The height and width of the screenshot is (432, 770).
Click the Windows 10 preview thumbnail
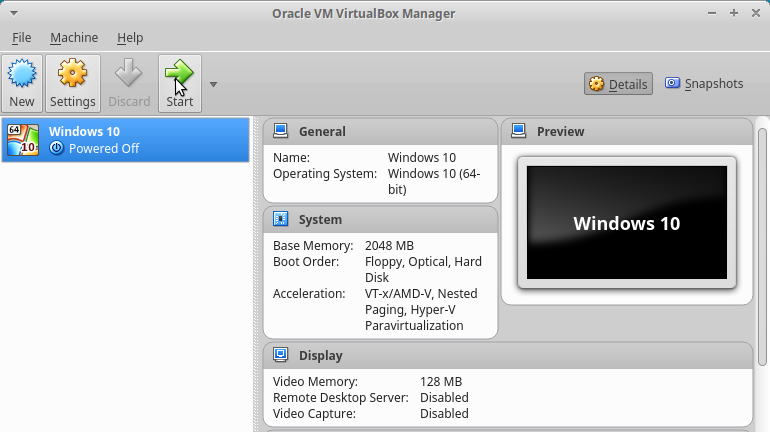click(627, 222)
